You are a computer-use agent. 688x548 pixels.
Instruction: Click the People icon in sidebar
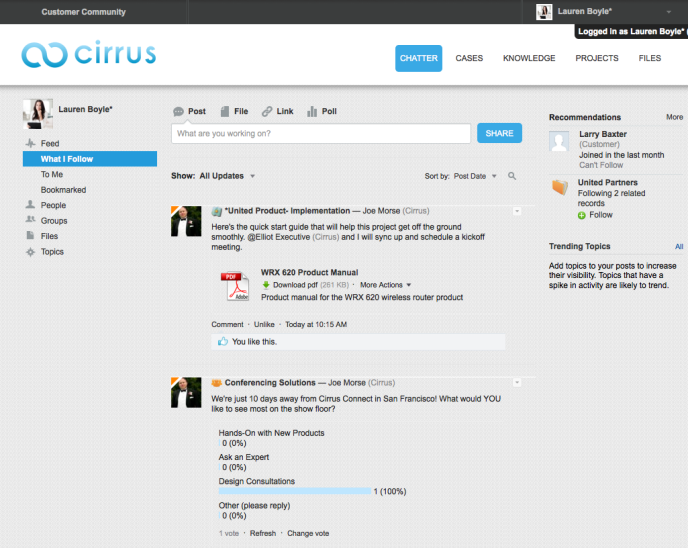click(30, 204)
